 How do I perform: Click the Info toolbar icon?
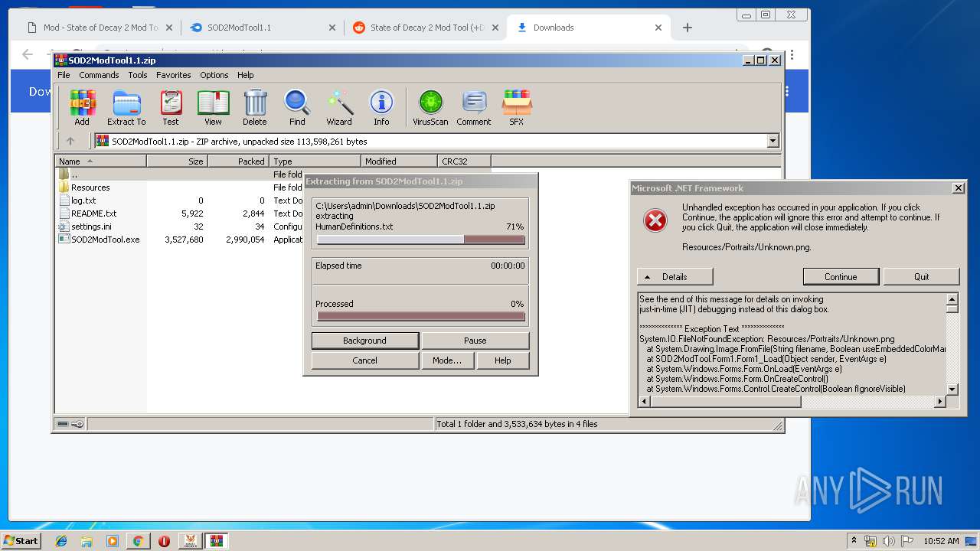381,107
